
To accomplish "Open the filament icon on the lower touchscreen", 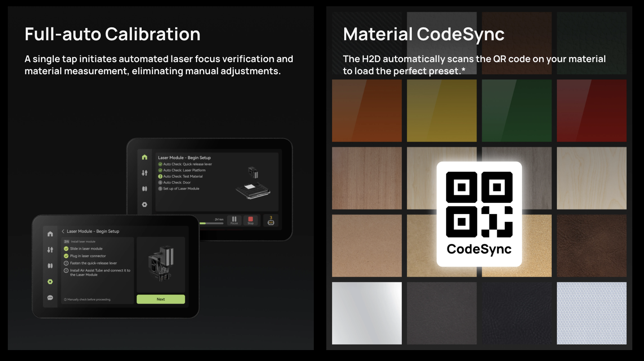I will tap(50, 266).
